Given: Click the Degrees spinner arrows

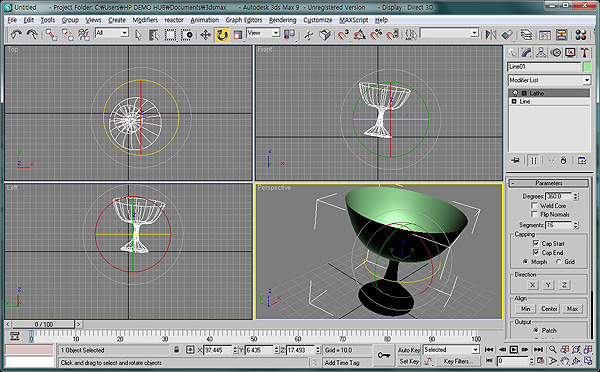Looking at the screenshot, I should tap(576, 196).
